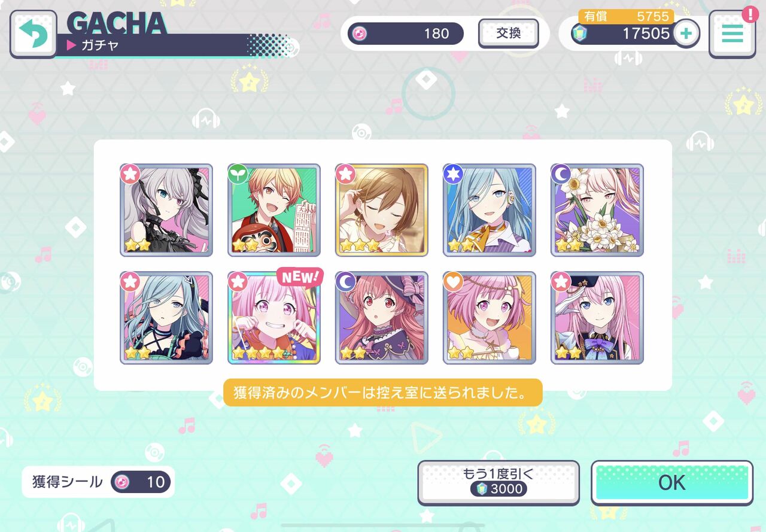This screenshot has width=766, height=532.
Task: Click the crystal gem icon beside 17505
Action: click(579, 34)
